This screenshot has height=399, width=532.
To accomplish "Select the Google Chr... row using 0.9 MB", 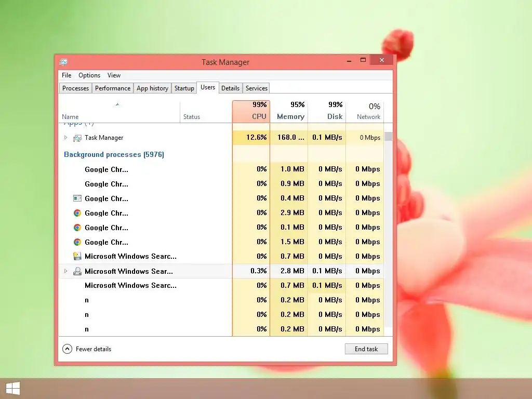I will point(221,183).
